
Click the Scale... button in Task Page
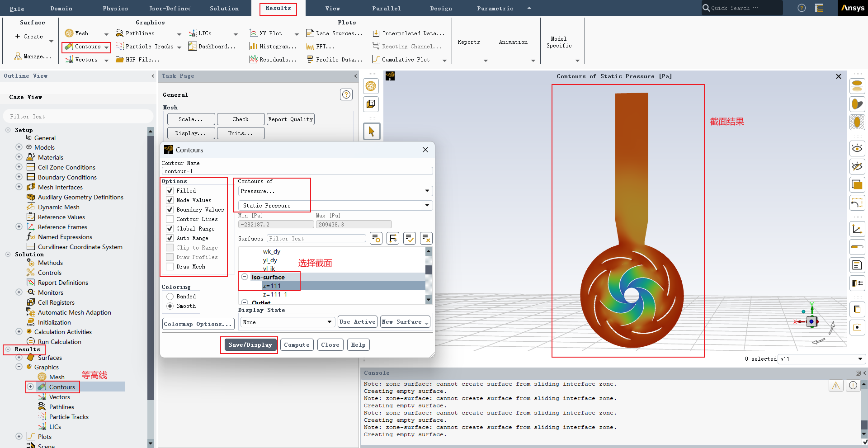click(191, 119)
